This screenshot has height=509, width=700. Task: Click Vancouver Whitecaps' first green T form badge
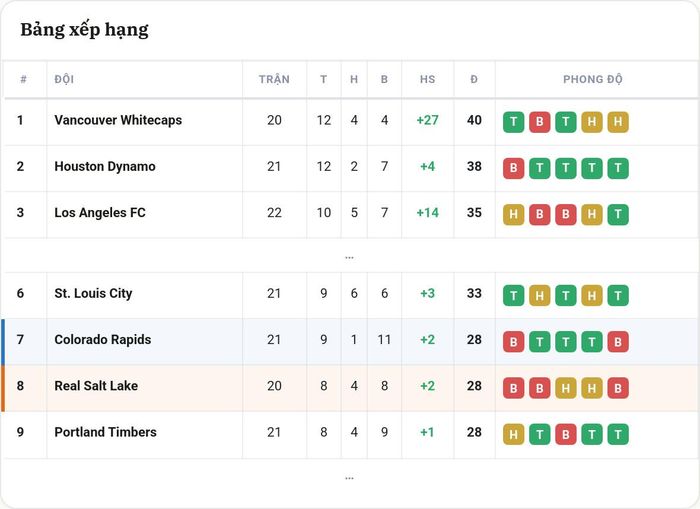coord(513,122)
